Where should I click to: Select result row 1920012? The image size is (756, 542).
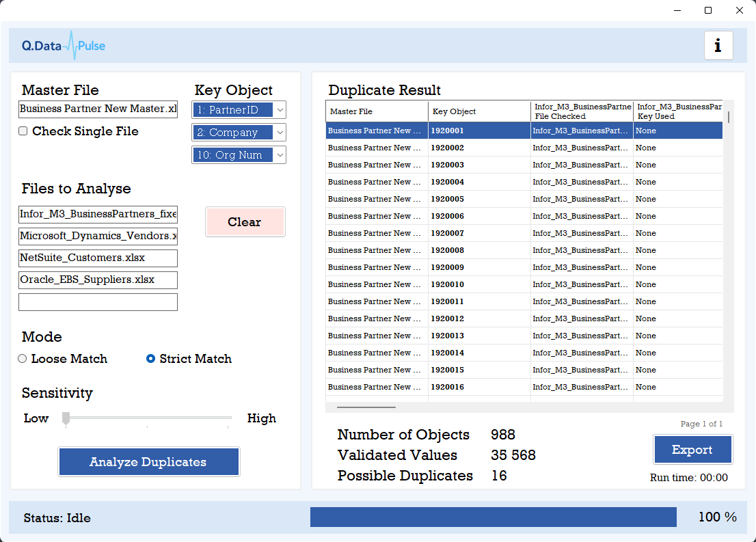524,319
